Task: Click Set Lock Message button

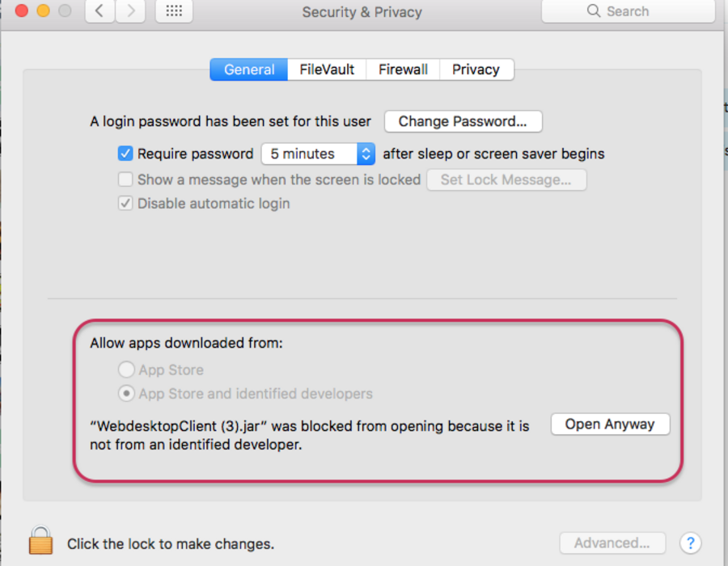Action: click(x=506, y=180)
